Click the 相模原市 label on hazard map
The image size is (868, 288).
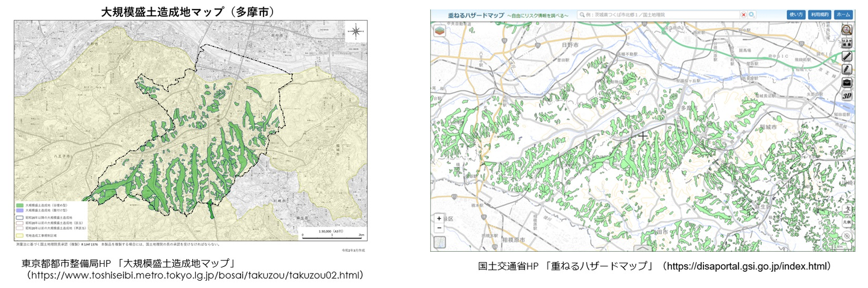point(514,240)
